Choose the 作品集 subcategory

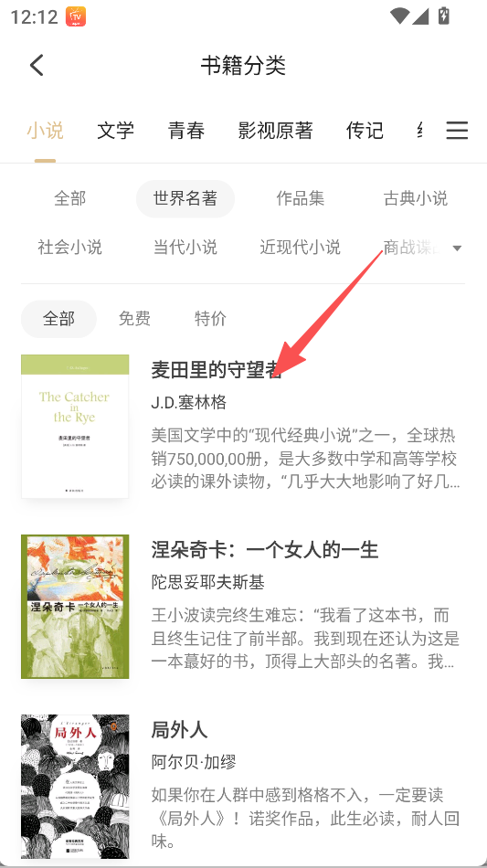[301, 199]
